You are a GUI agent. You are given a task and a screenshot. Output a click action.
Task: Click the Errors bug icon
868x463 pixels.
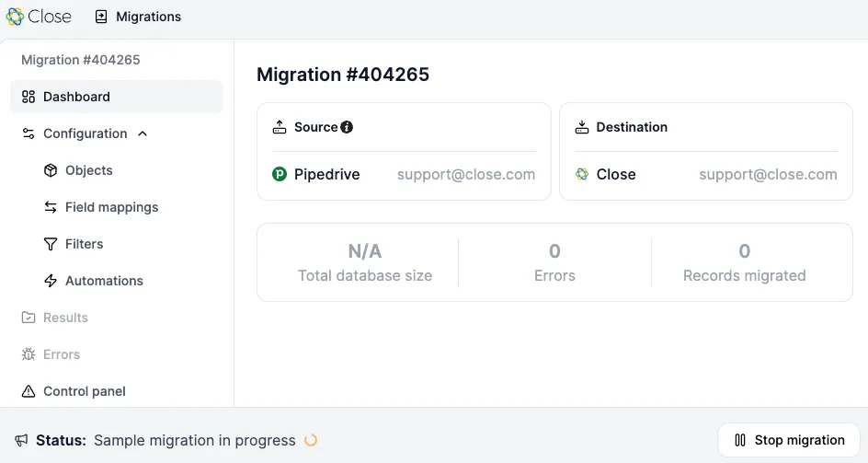[x=29, y=354]
